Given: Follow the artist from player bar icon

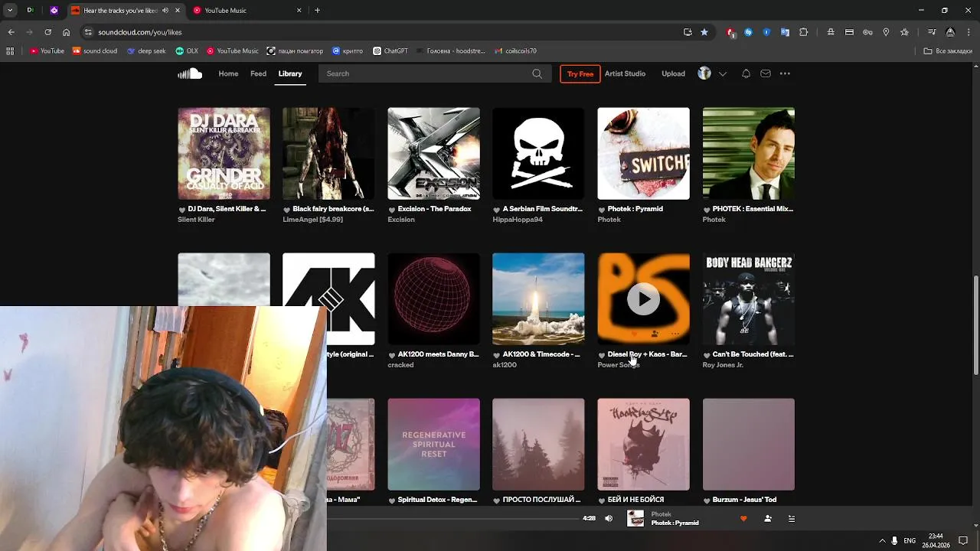Looking at the screenshot, I should point(767,519).
